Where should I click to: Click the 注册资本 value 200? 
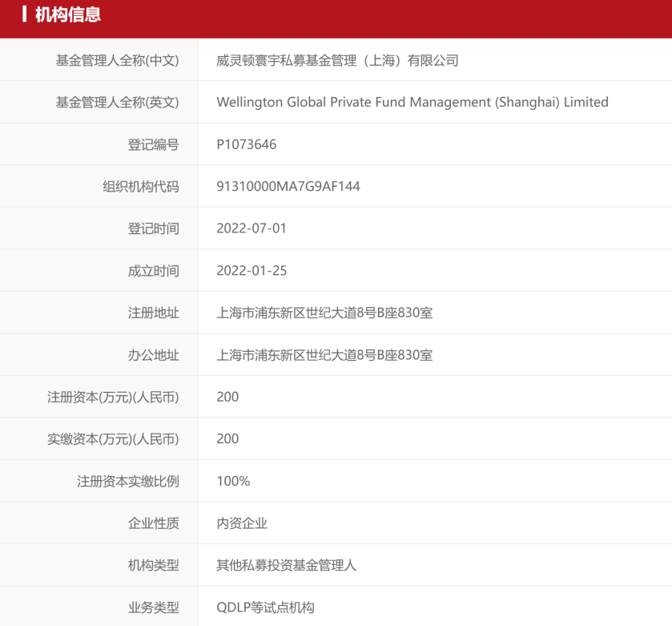227,397
